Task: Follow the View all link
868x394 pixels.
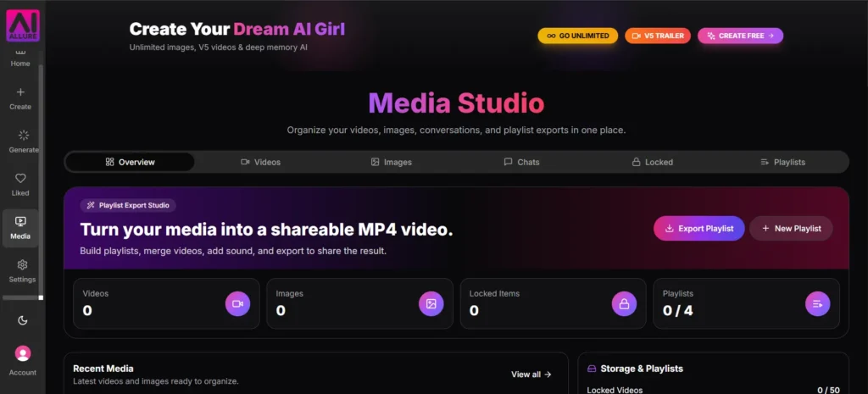Action: [x=531, y=374]
